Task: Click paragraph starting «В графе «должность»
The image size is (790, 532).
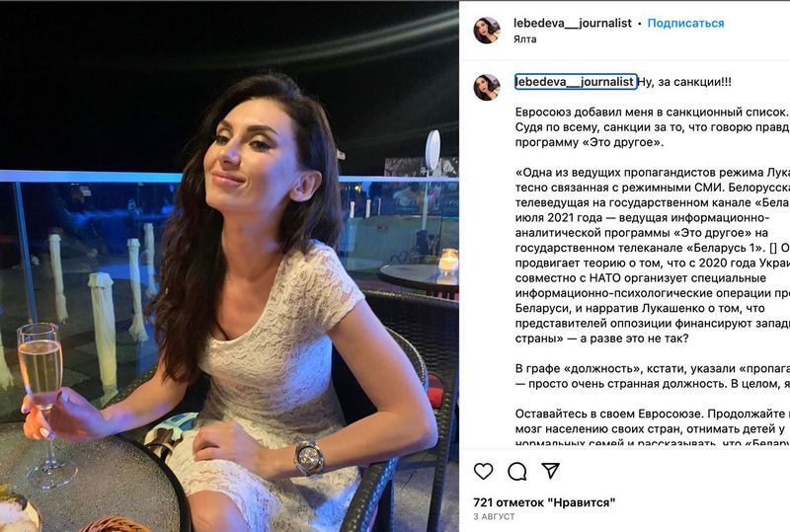Action: (653, 376)
